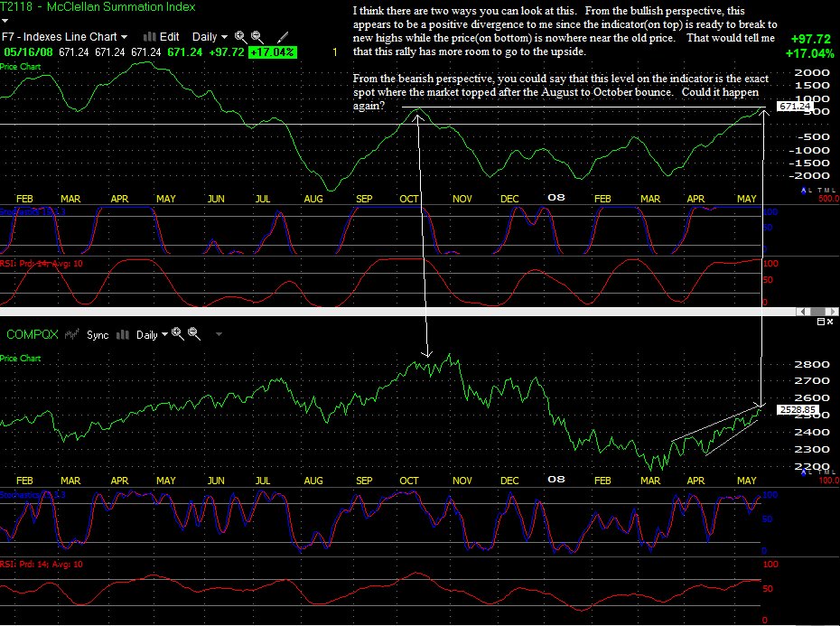Click the upper RSI: Prd: 14; Avg: 10 label
Screen dimensions: 840x626
(x=42, y=264)
